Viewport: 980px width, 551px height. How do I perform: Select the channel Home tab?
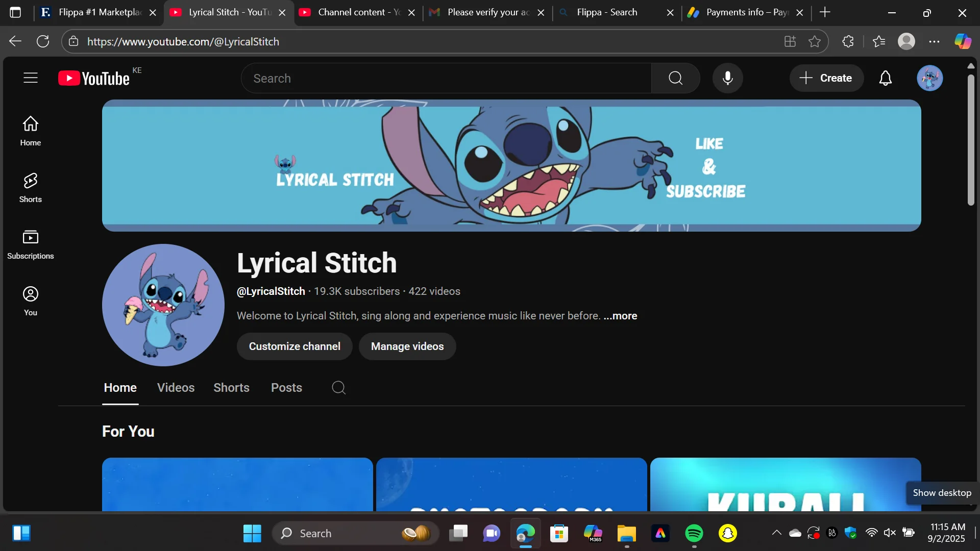pos(120,388)
